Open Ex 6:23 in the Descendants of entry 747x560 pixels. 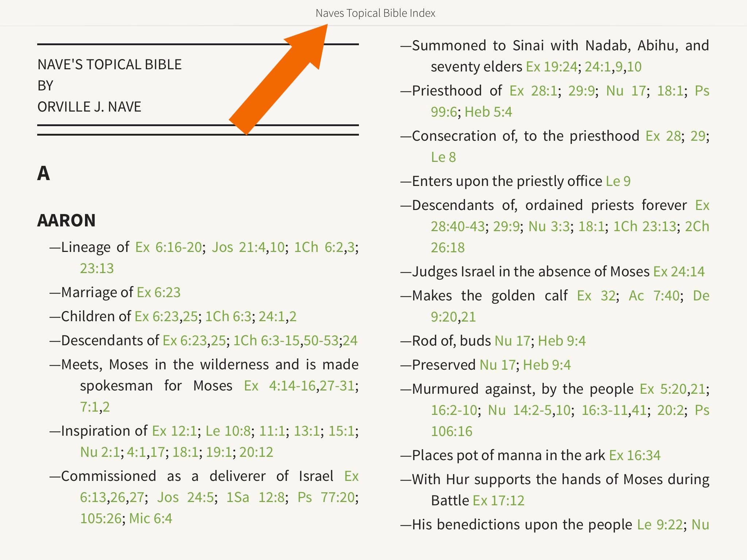(x=185, y=341)
